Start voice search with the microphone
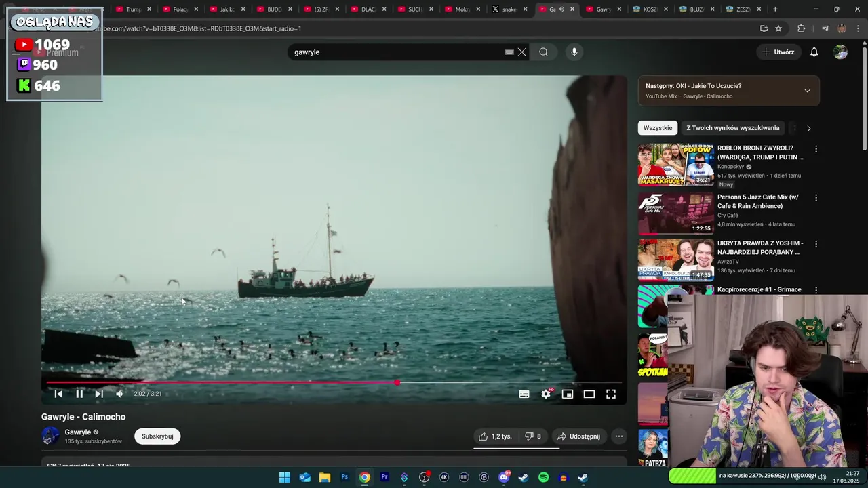868x488 pixels. click(x=574, y=52)
